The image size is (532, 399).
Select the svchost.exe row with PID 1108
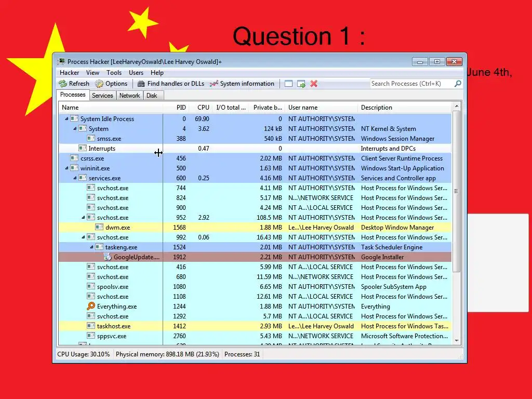click(255, 297)
